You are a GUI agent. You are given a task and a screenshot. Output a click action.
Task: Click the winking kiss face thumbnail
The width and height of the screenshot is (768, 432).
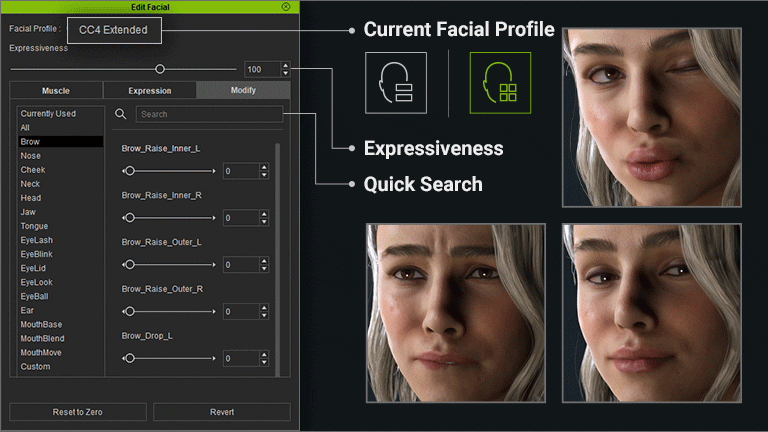point(663,116)
